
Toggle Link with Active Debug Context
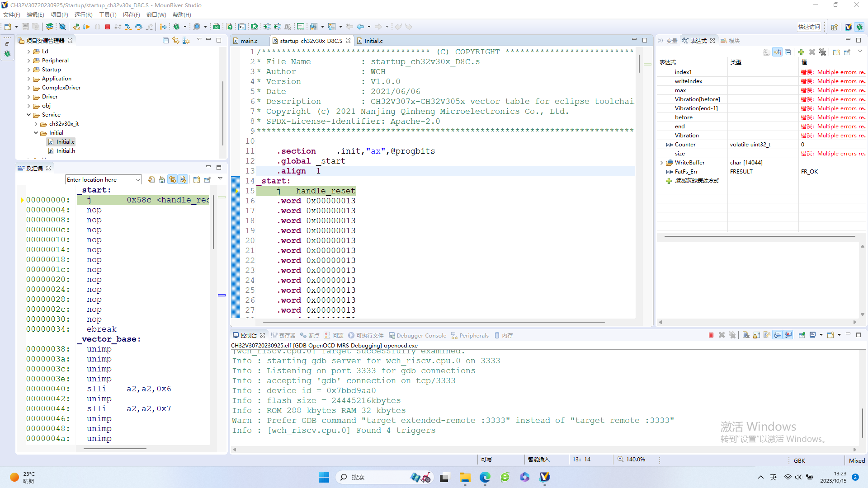(x=173, y=179)
